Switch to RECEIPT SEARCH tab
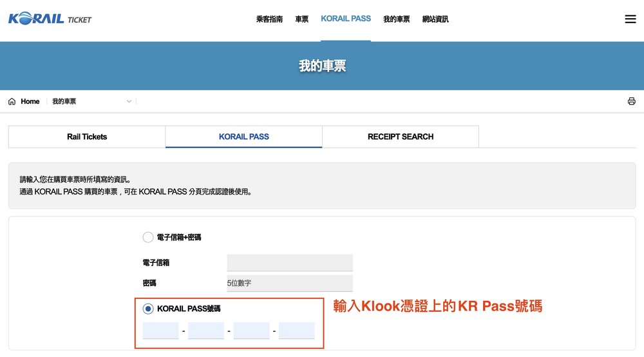The height and width of the screenshot is (357, 644). [401, 137]
